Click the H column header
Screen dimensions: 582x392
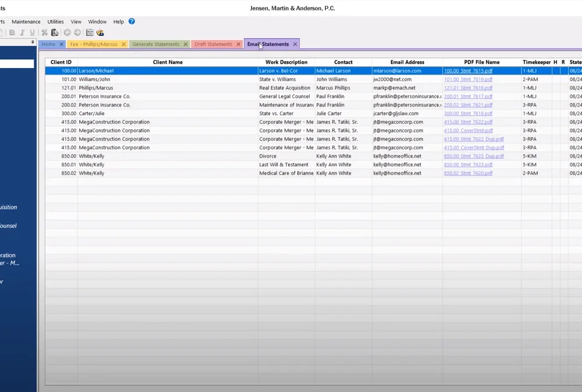point(556,62)
